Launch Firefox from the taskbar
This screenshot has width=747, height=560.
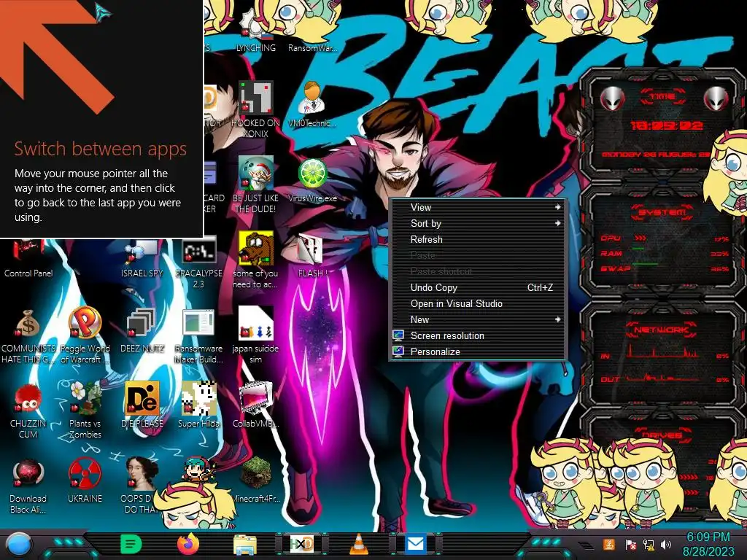click(x=188, y=544)
